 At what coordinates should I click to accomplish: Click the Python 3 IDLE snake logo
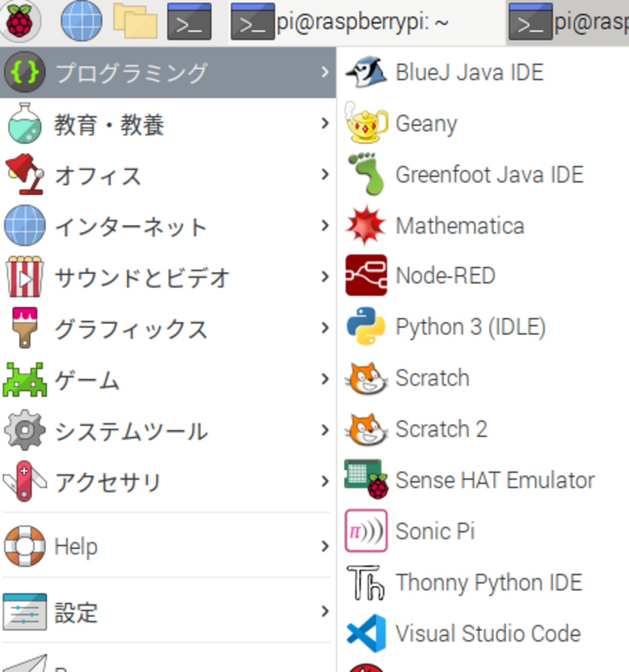click(x=366, y=327)
